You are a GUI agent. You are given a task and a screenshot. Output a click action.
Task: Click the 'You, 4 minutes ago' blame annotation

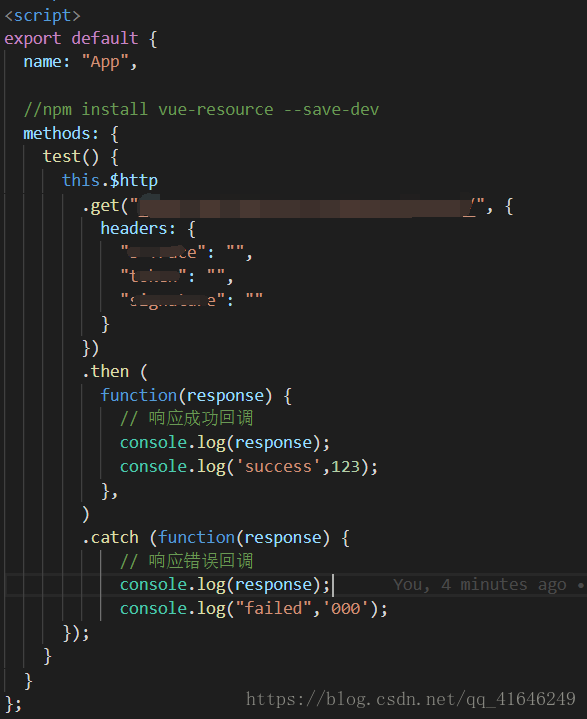pyautogui.click(x=480, y=585)
